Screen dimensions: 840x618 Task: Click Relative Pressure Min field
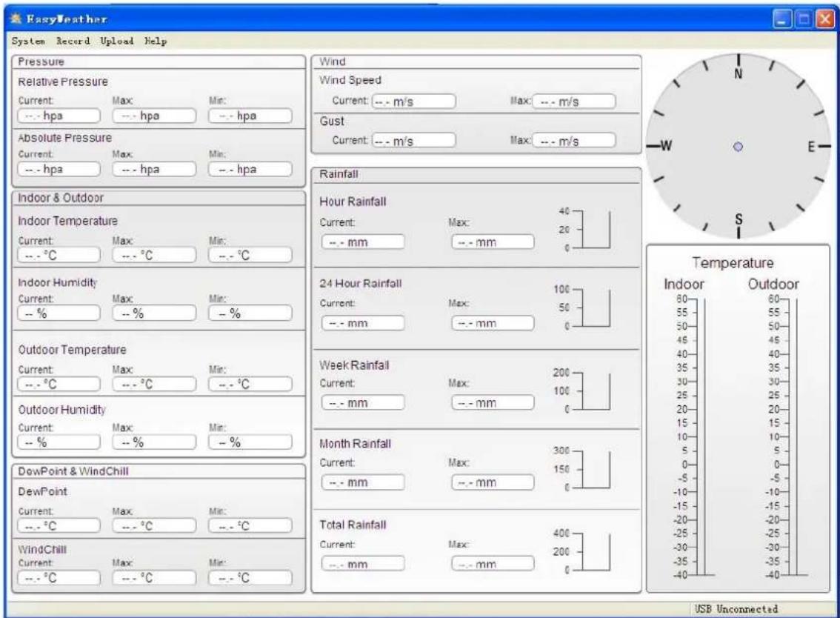(x=250, y=116)
